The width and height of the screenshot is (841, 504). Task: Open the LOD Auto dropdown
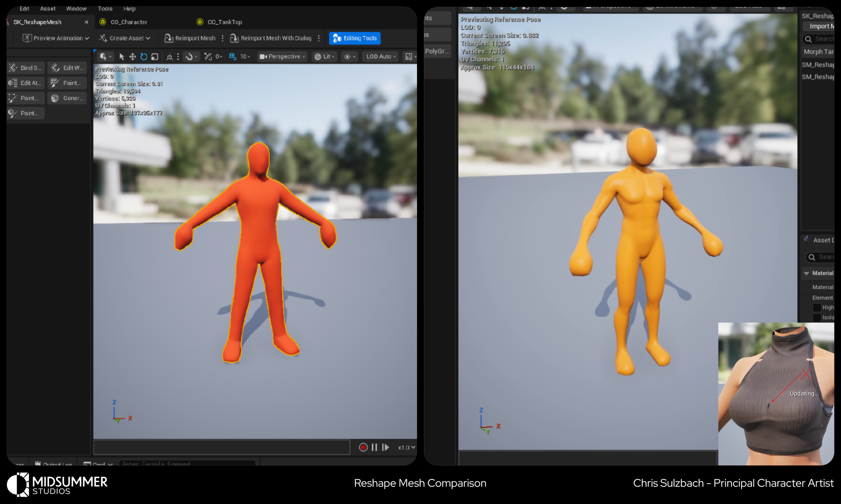click(x=381, y=57)
